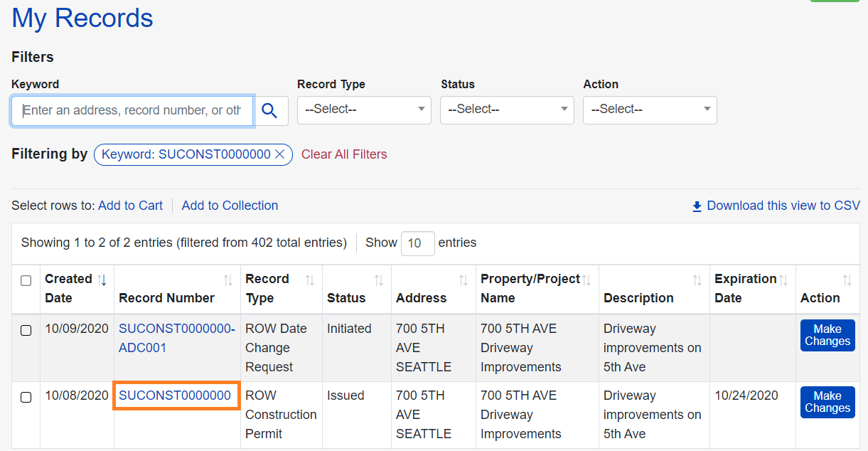Click Clear All Filters link
The height and width of the screenshot is (451, 868).
point(344,154)
